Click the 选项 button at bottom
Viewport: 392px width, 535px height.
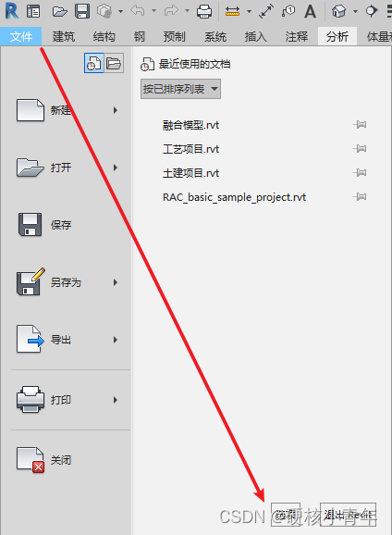286,515
